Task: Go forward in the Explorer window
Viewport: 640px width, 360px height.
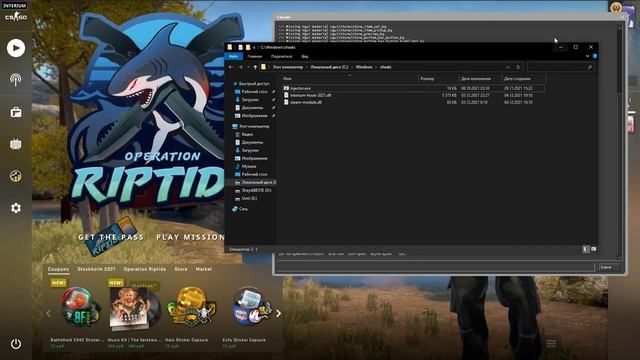Action: (x=240, y=67)
